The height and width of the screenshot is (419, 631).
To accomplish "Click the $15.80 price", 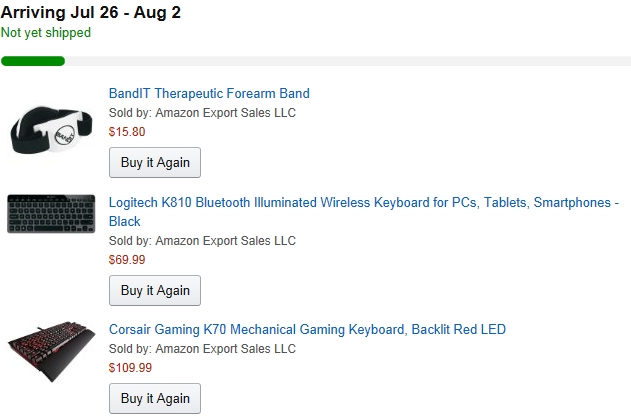I will click(127, 132).
